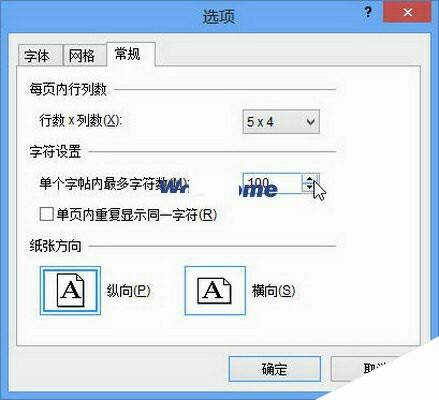Open the 5 x 4 rows-columns dropdown
The width and height of the screenshot is (439, 400).
tap(281, 122)
